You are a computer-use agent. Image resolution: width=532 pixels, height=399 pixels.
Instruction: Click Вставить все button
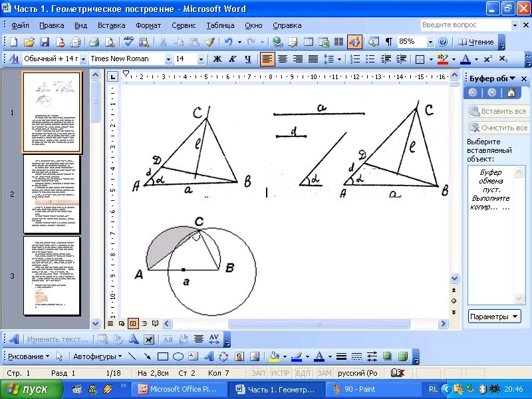(x=498, y=111)
